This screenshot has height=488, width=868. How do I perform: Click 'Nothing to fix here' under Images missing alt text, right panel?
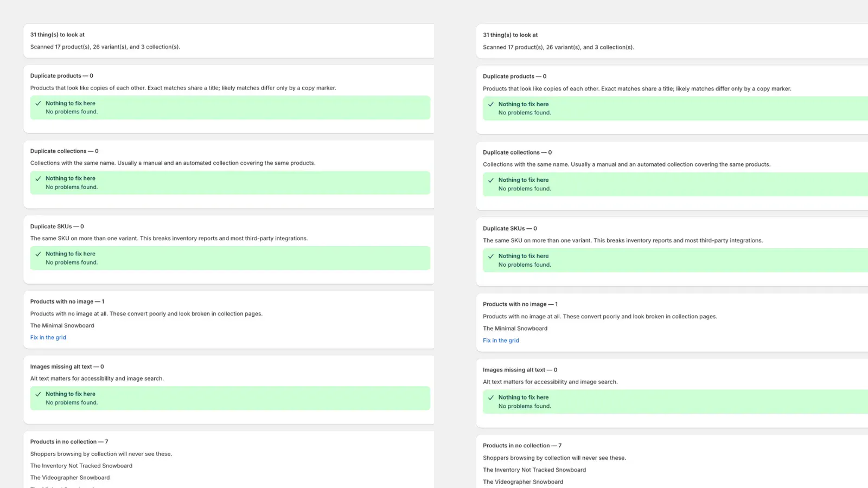click(524, 397)
